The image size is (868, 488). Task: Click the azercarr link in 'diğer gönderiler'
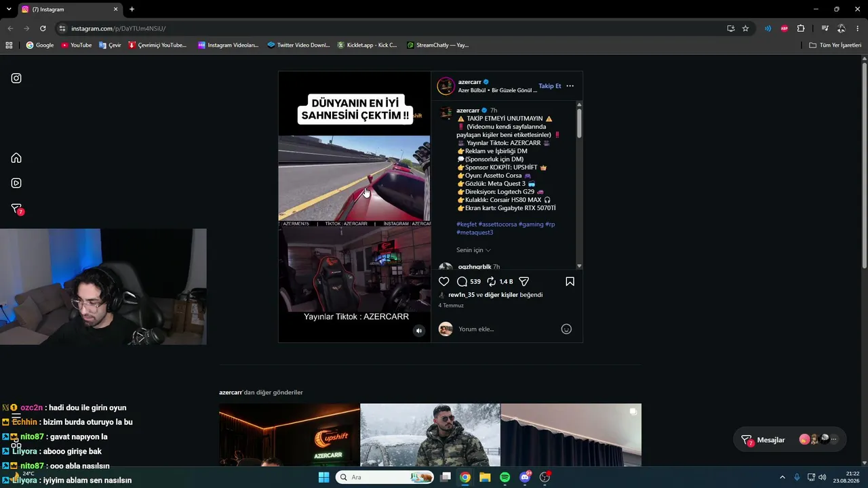[231, 392]
